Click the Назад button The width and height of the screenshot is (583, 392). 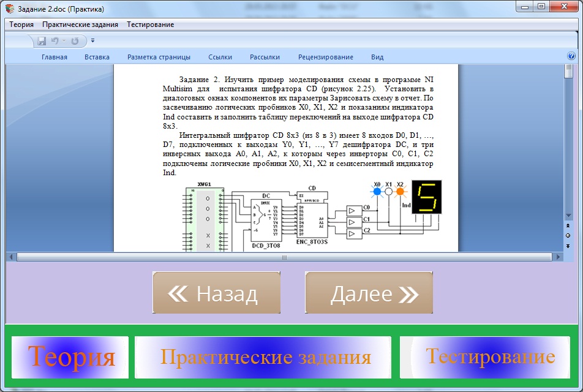pos(216,292)
